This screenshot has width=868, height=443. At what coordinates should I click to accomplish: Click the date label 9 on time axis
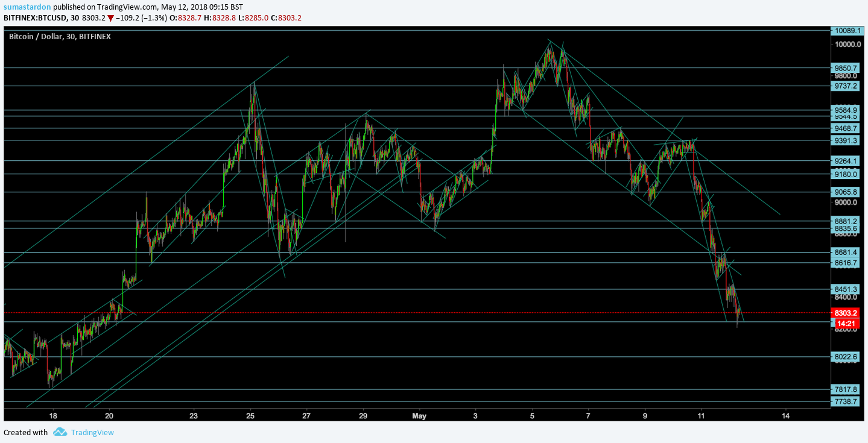[x=645, y=416]
